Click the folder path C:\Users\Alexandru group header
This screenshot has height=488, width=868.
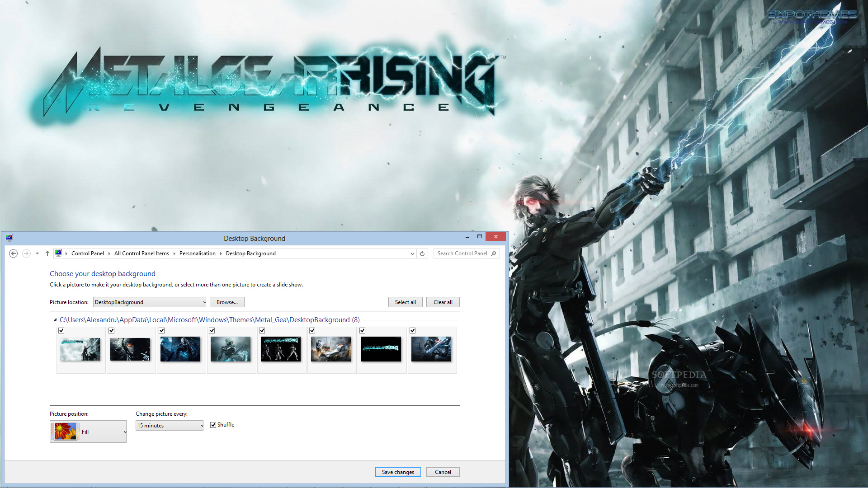[210, 320]
